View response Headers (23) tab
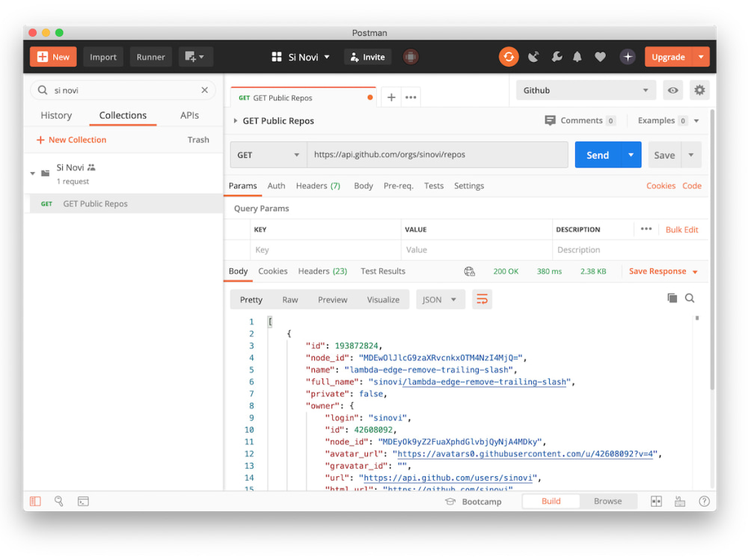This screenshot has width=748, height=560. tap(322, 271)
